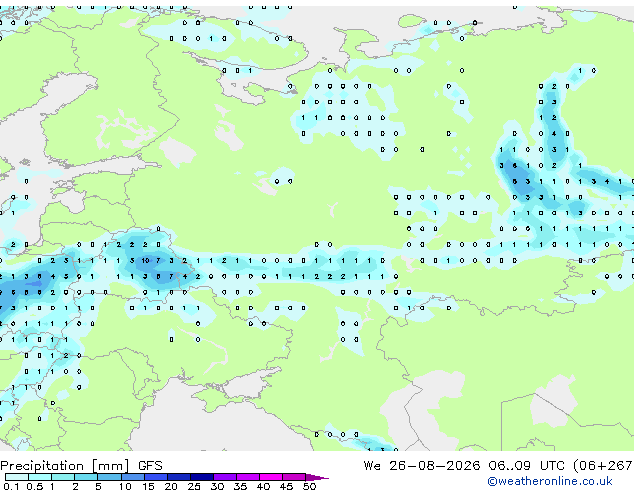Select the 1 to 2 mm legend swatch
This screenshot has height=490, width=634.
coord(63,477)
